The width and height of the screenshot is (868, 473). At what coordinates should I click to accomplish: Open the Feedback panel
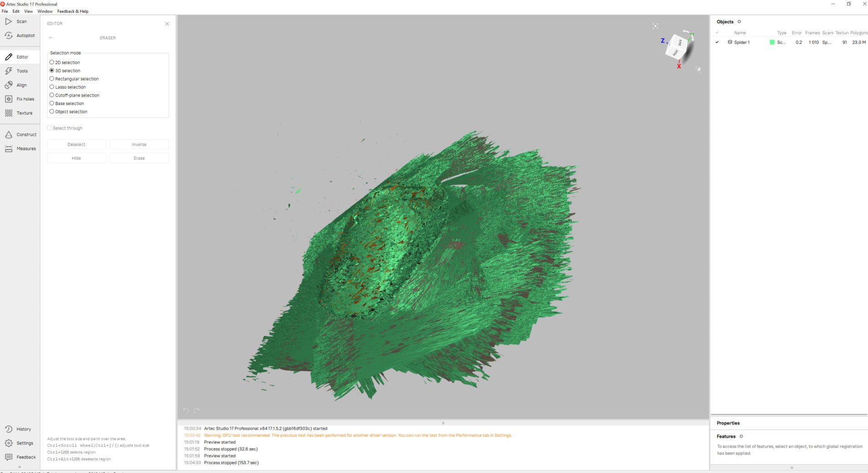20,457
